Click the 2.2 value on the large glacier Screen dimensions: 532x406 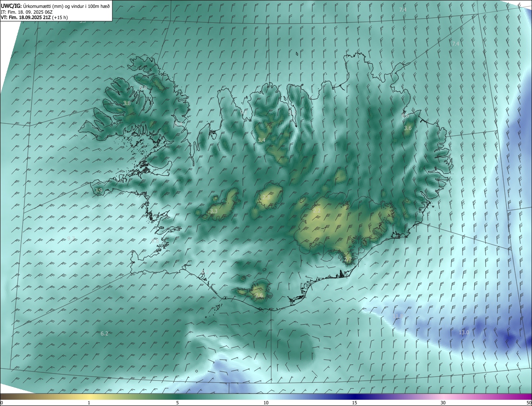click(x=317, y=211)
